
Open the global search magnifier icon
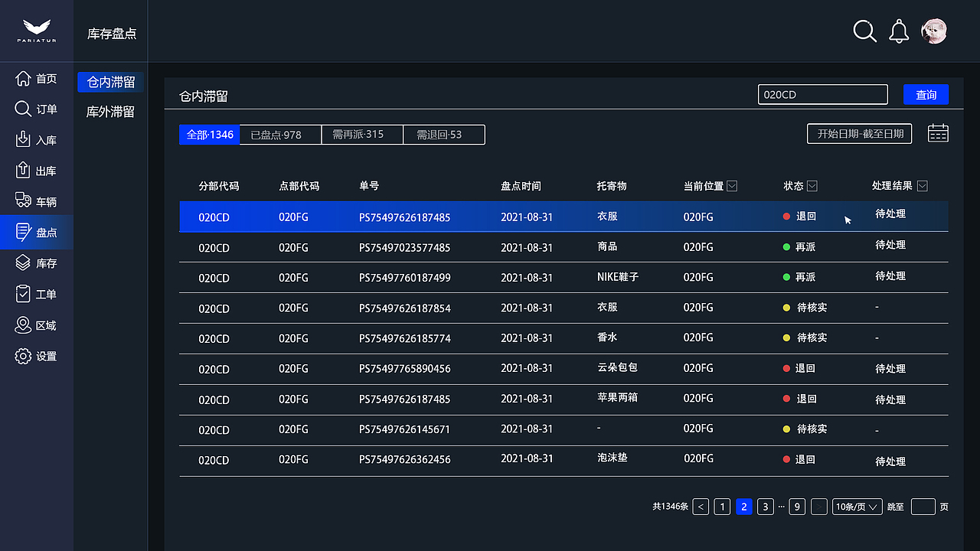[x=864, y=31]
